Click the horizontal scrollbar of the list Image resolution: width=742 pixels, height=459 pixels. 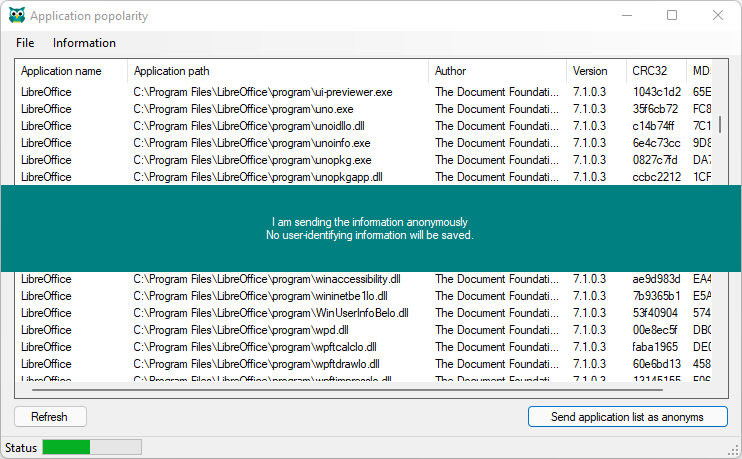click(347, 390)
